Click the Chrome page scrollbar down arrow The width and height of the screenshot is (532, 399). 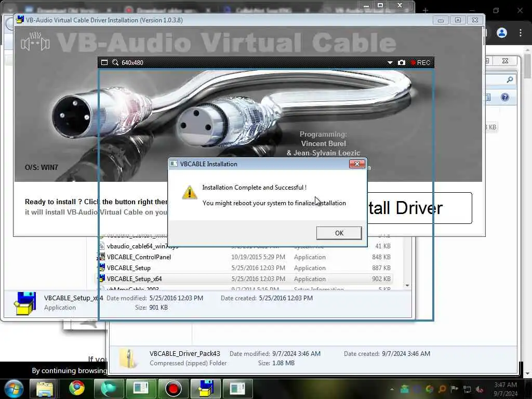[x=528, y=374]
